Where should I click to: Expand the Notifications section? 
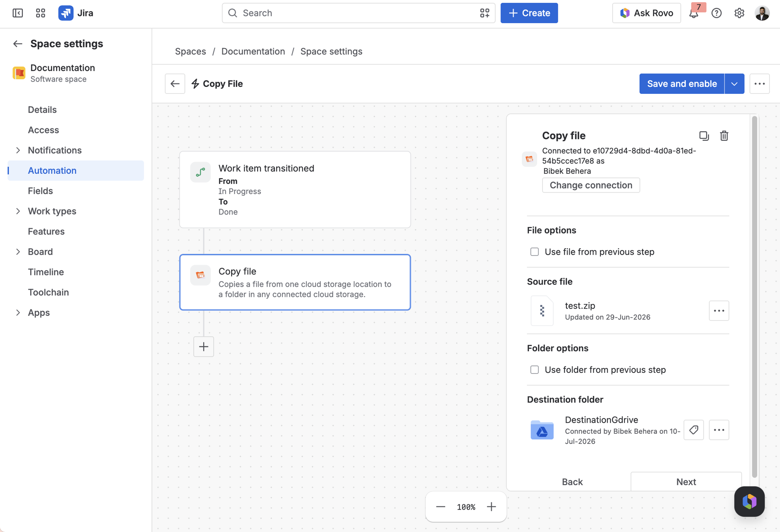coord(18,150)
